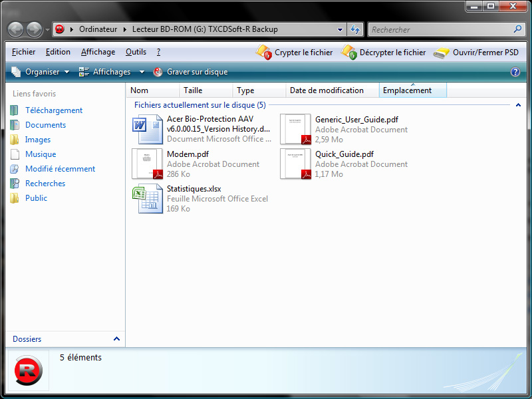Select the Quick_Guide.pdf file name
Image resolution: width=532 pixels, height=399 pixels.
[x=344, y=154]
